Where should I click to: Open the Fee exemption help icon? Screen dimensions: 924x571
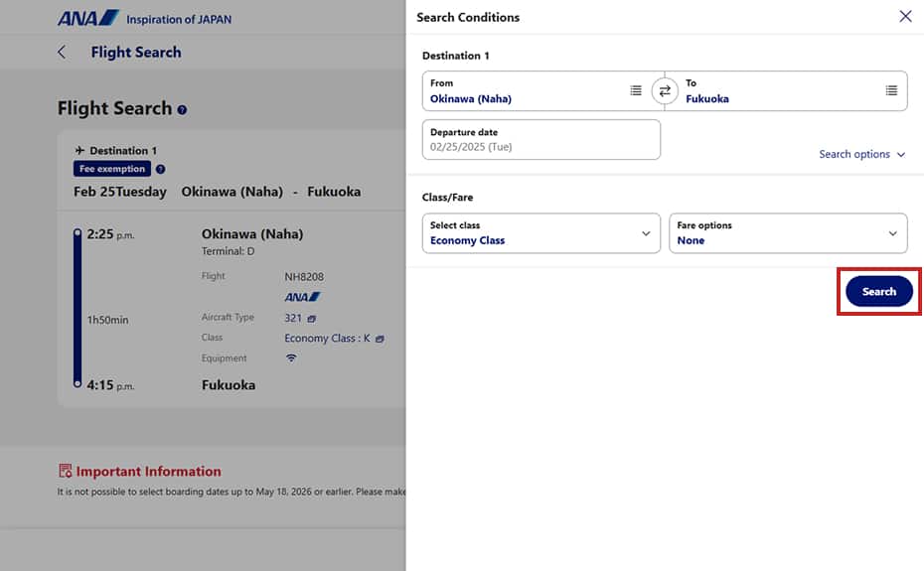click(160, 169)
